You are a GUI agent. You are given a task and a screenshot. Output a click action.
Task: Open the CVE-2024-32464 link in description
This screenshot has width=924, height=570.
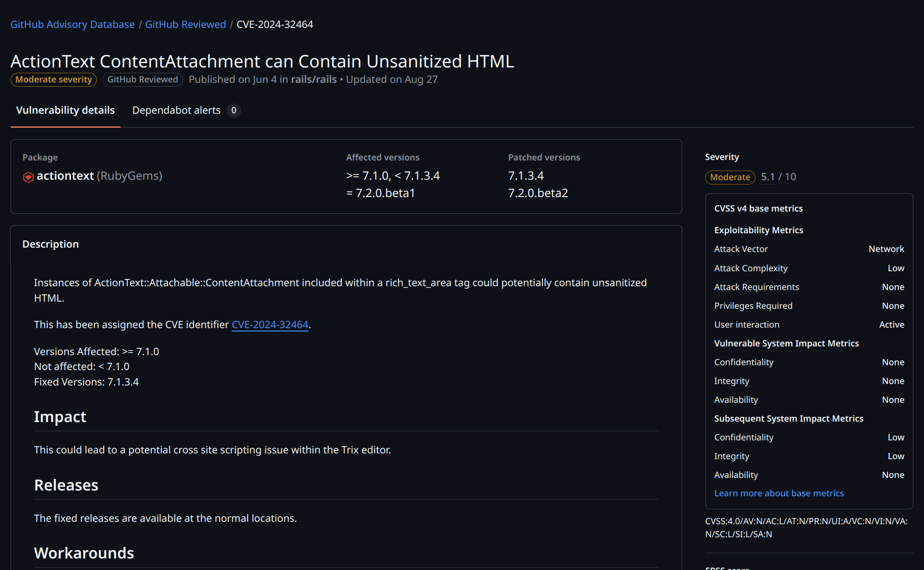click(270, 325)
